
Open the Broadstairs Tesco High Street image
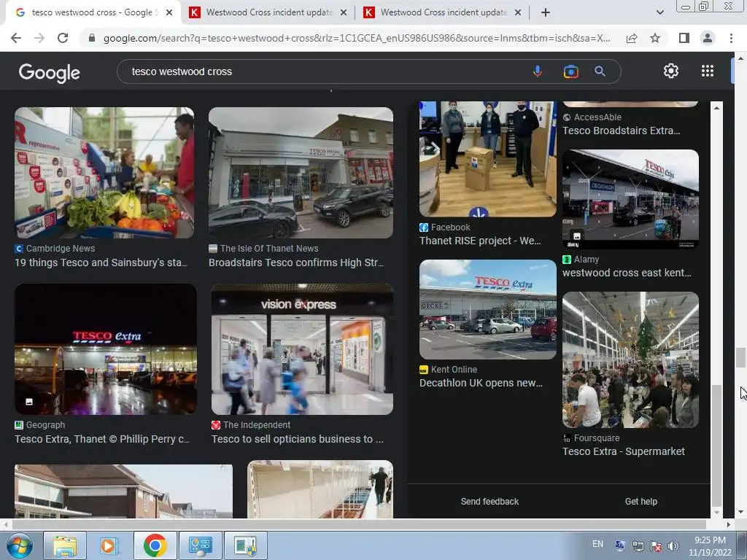coord(301,173)
